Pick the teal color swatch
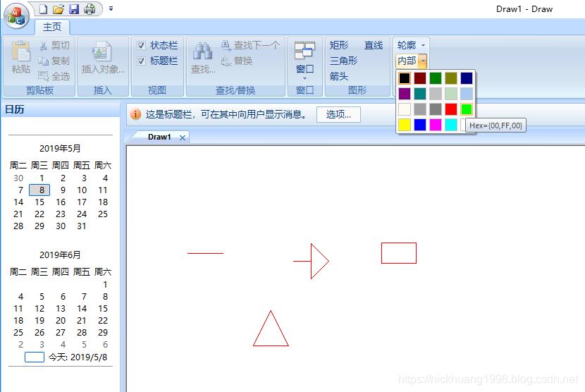585x392 pixels. coord(420,94)
